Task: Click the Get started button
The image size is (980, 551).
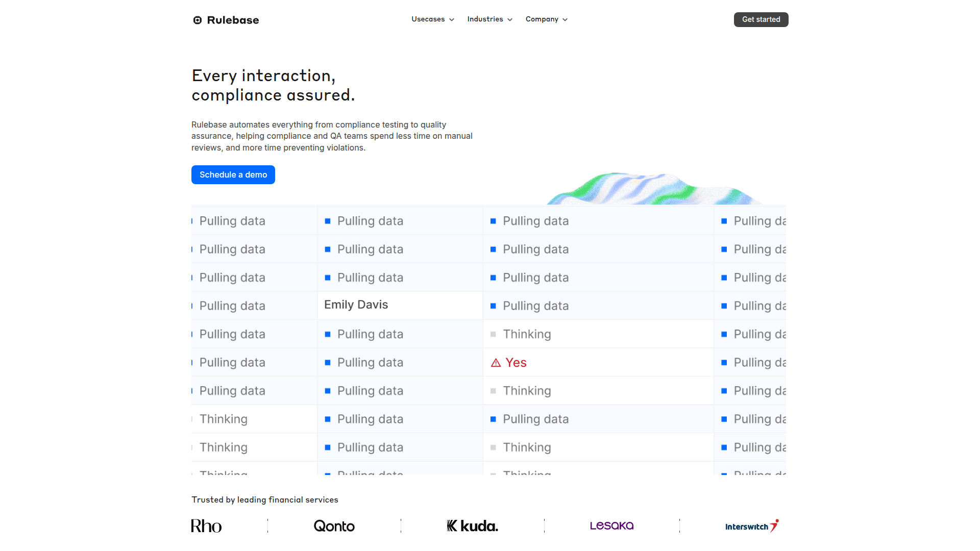Action: tap(761, 19)
